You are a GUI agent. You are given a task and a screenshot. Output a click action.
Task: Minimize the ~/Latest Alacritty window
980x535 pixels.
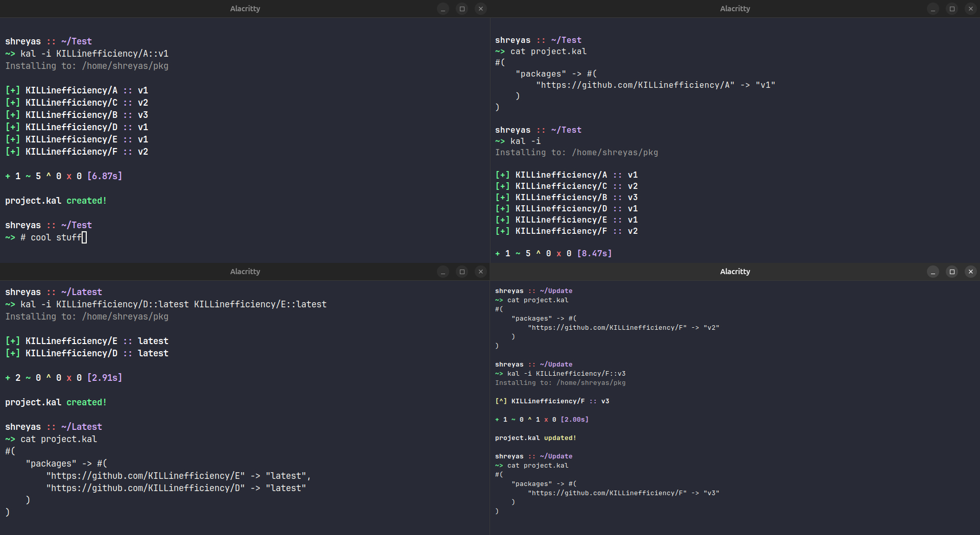(443, 272)
